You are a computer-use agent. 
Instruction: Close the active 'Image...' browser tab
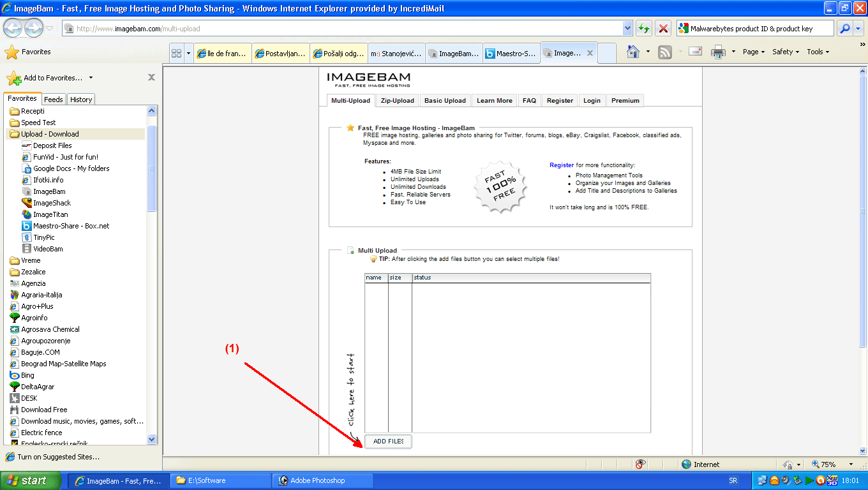point(590,53)
